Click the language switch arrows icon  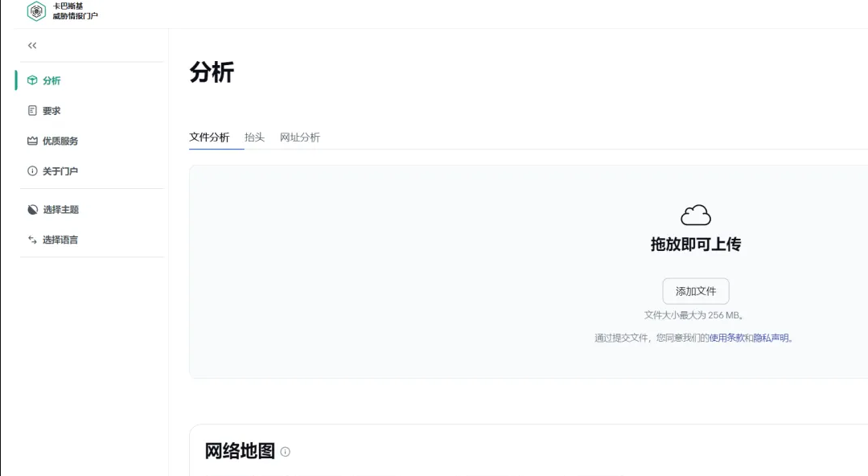tap(31, 239)
